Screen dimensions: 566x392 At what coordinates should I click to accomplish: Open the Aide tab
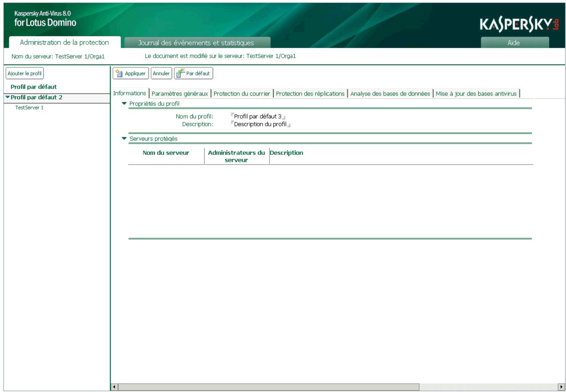tap(514, 43)
